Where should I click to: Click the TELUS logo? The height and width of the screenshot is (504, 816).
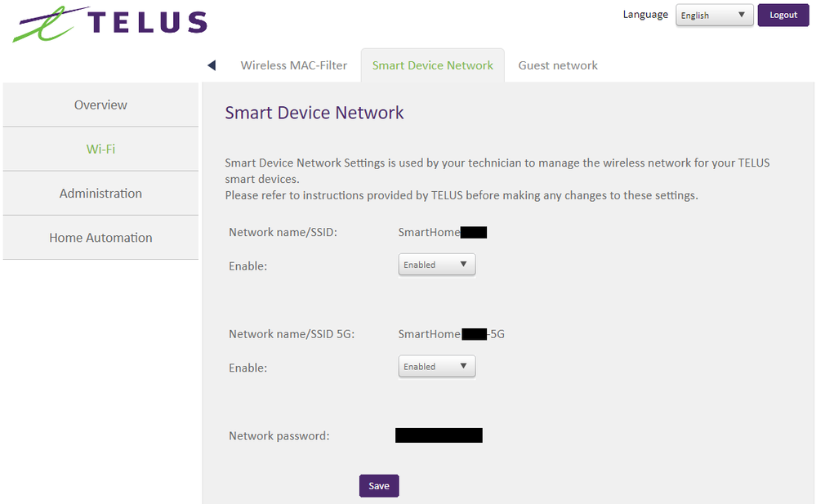[x=110, y=23]
